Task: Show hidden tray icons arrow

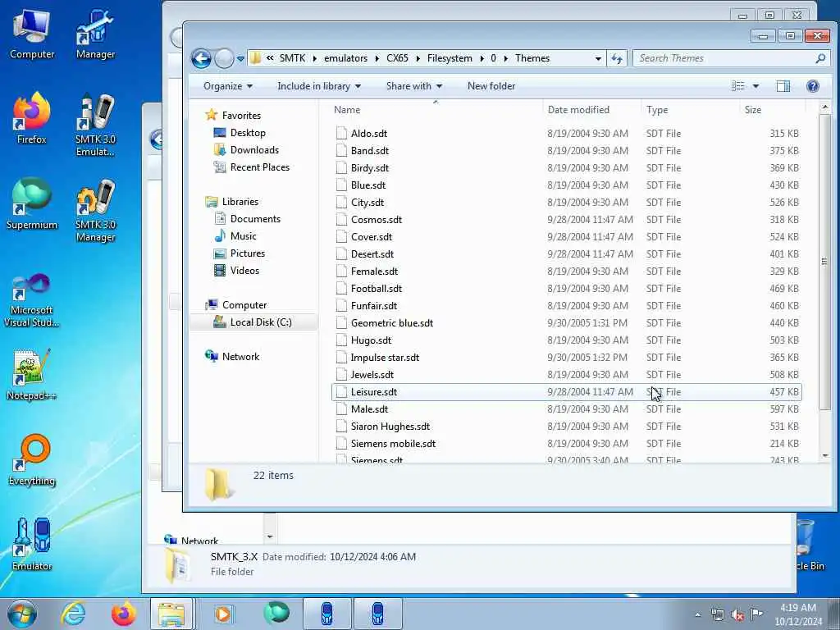Action: (x=697, y=615)
